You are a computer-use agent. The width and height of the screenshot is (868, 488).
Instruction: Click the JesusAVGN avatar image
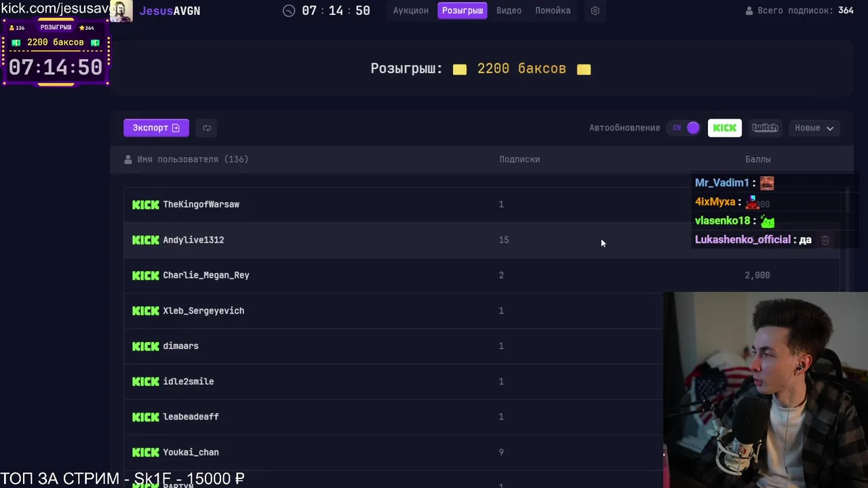pyautogui.click(x=121, y=11)
